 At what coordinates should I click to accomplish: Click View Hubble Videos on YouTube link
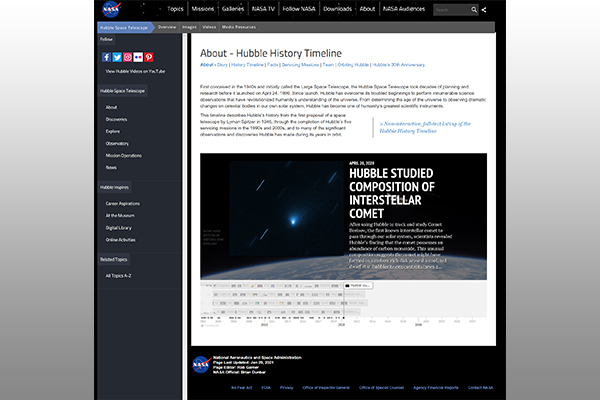(x=135, y=72)
